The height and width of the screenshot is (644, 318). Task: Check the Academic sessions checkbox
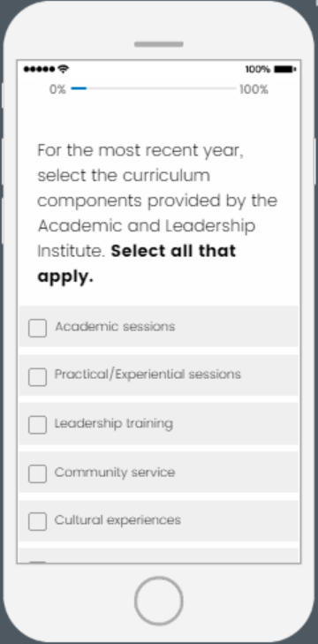click(37, 328)
